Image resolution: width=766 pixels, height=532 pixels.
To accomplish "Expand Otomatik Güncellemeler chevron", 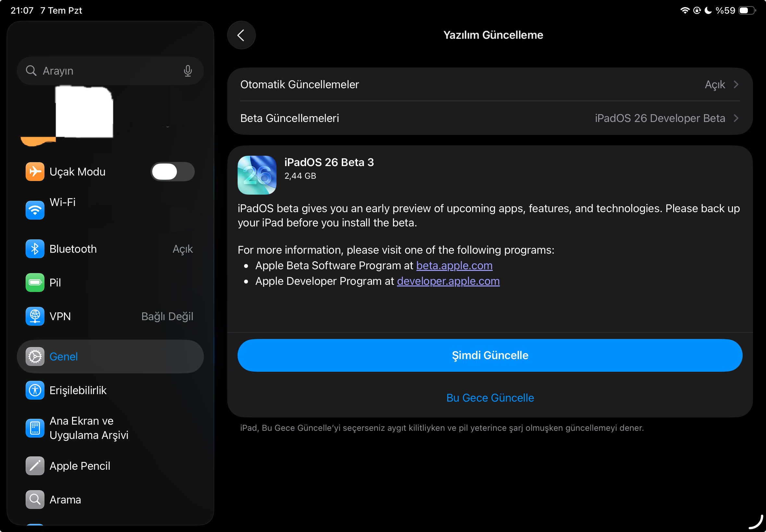I will pos(736,84).
